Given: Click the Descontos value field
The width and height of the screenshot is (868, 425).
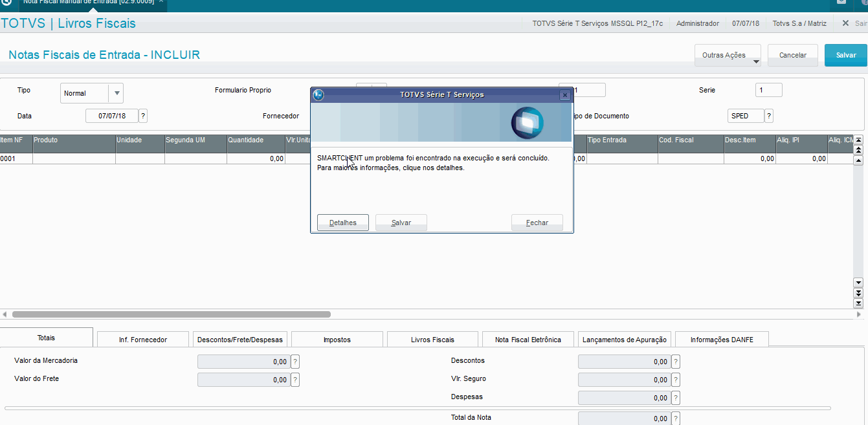Looking at the screenshot, I should click(624, 362).
